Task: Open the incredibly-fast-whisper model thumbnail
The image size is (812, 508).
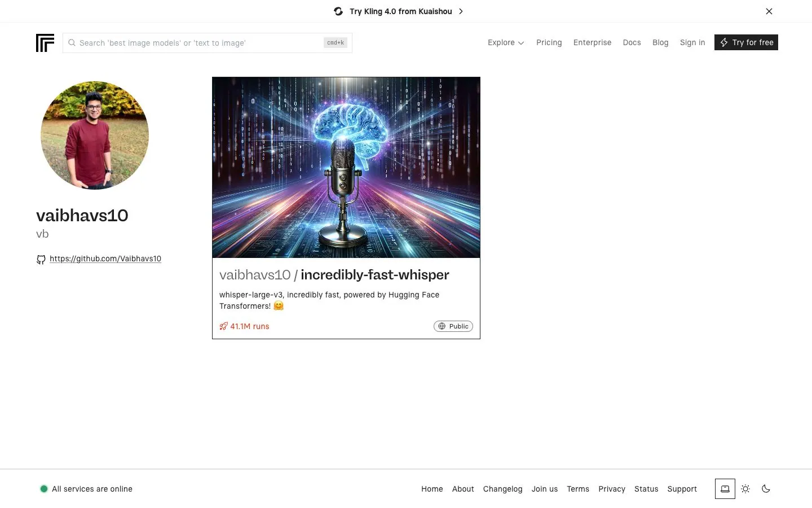Action: [346, 168]
